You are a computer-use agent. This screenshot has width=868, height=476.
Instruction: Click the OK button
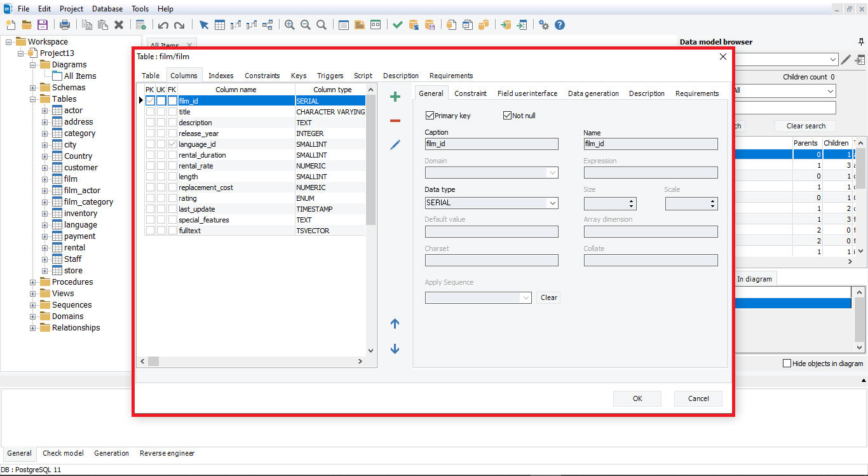[x=637, y=398]
